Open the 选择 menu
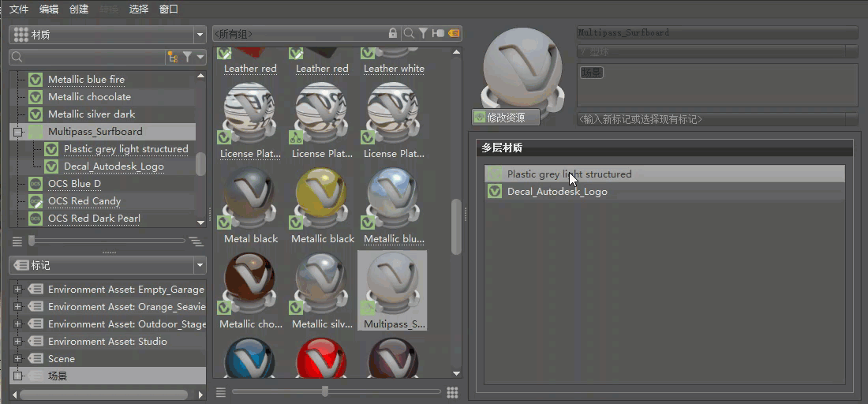This screenshot has width=868, height=404. click(x=138, y=9)
